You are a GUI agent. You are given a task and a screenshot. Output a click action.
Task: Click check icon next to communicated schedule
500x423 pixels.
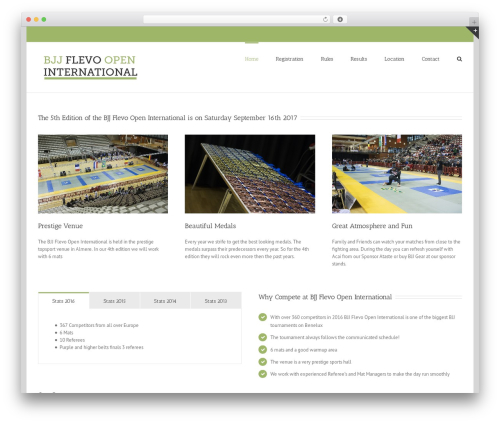coord(263,337)
